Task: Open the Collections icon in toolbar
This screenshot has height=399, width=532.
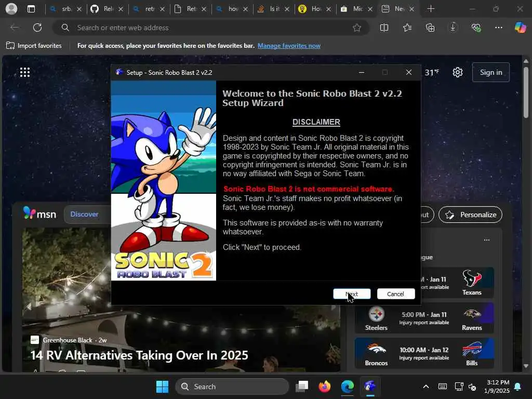Action: (x=430, y=28)
